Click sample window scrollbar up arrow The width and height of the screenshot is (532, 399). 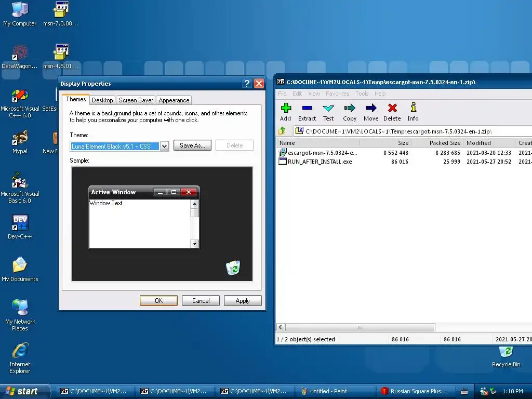(194, 204)
